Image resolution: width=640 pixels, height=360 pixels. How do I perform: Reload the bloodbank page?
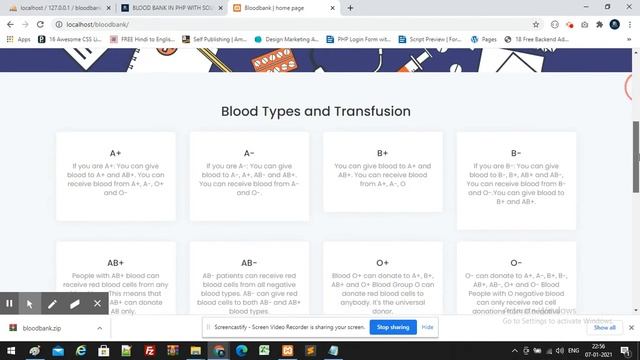click(40, 24)
